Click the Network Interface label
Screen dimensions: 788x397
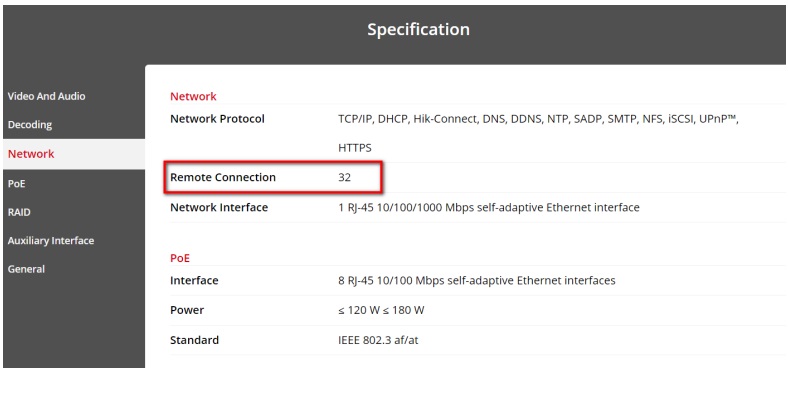click(219, 207)
